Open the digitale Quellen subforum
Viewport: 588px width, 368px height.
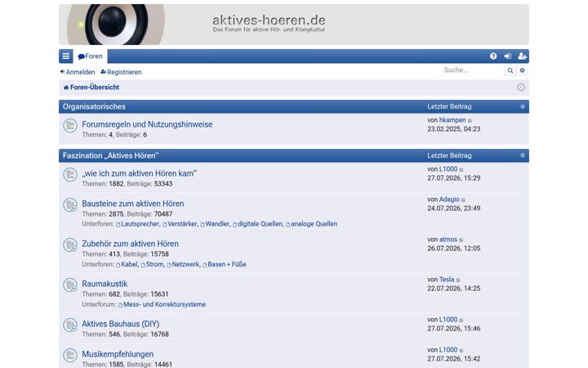pyautogui.click(x=260, y=224)
